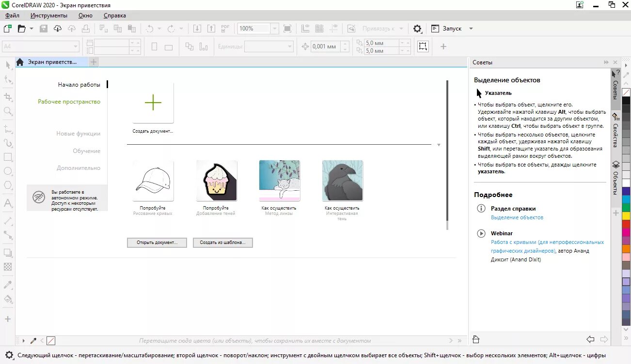Open the options gear icon
The height and width of the screenshot is (364, 631).
(x=417, y=29)
